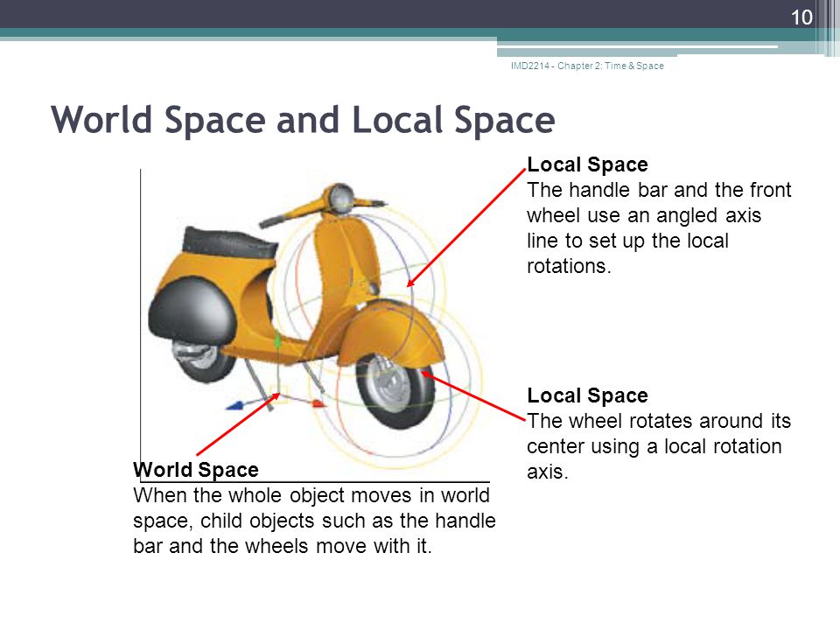The height and width of the screenshot is (630, 840).
Task: Click the line "line to set up the local"
Action: (628, 241)
